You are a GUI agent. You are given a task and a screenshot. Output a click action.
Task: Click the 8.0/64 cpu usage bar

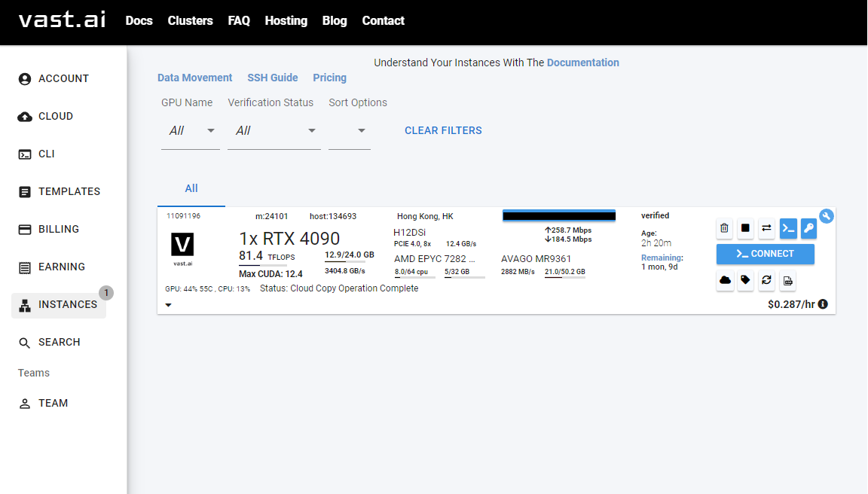pyautogui.click(x=414, y=273)
